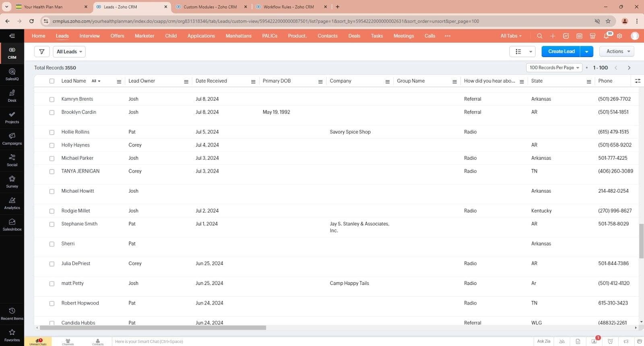The width and height of the screenshot is (644, 346).
Task: Open global search magnifier
Action: [539, 36]
